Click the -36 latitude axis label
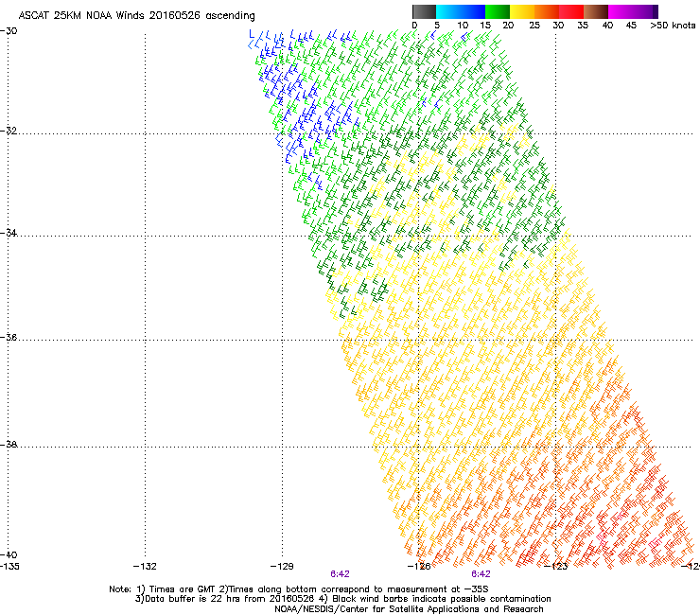 point(9,337)
